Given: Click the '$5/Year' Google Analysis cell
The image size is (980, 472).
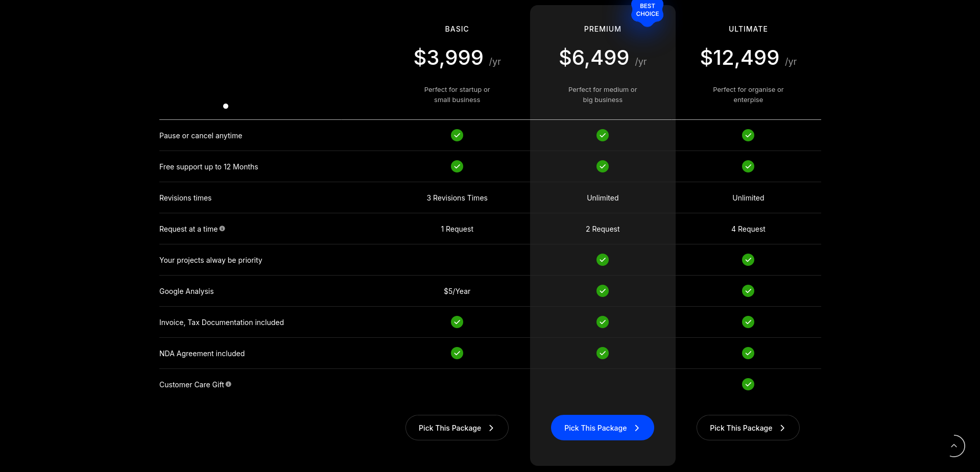Looking at the screenshot, I should click(457, 291).
